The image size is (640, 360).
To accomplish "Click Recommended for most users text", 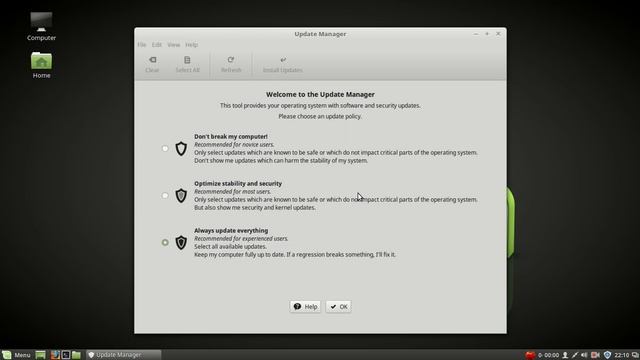I will pos(232,191).
